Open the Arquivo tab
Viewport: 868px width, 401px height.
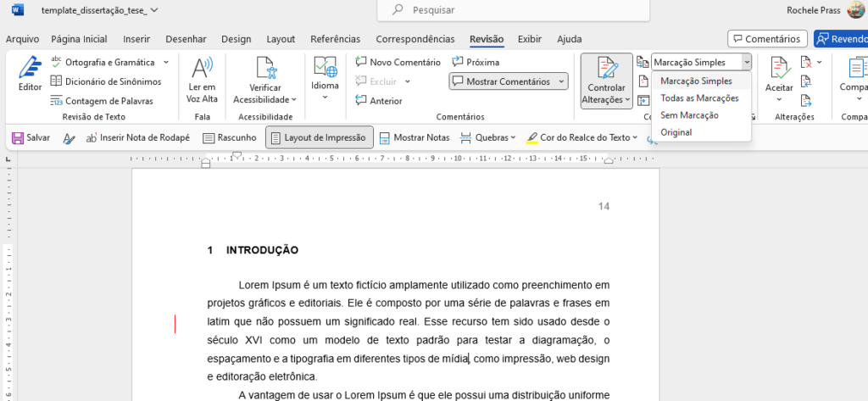tap(22, 39)
